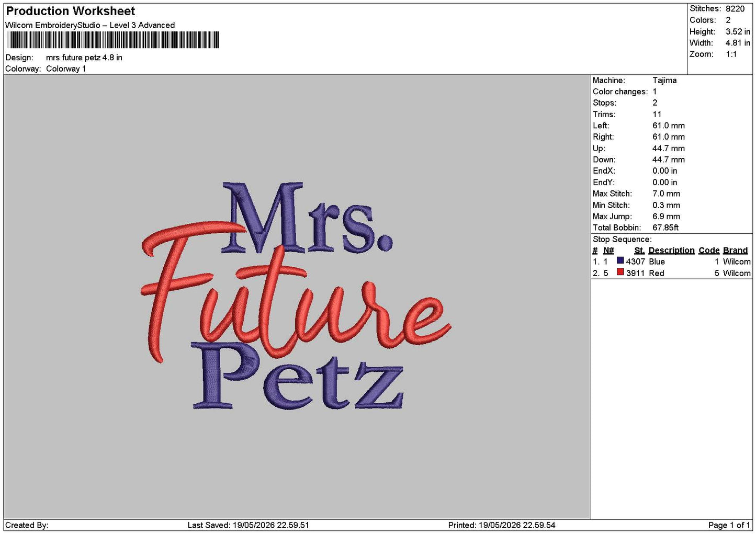Screen dimensions: 756x534
Task: Click the Min Stitch value '0.3 mm'
Action: pos(667,205)
